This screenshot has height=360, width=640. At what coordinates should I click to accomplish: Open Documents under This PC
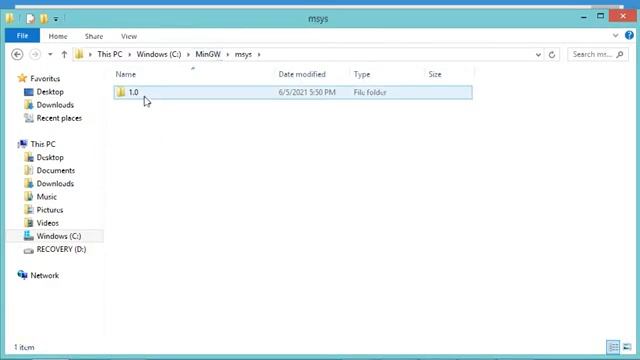[56, 170]
